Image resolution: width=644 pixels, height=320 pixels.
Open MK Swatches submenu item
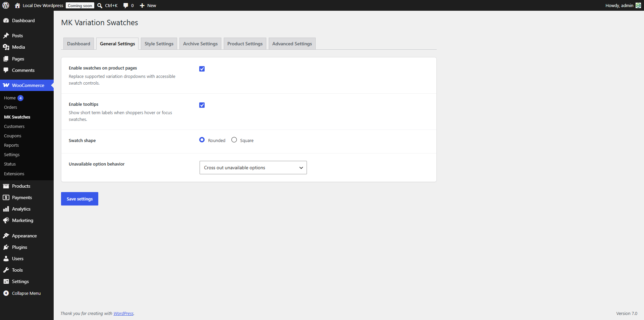click(17, 117)
